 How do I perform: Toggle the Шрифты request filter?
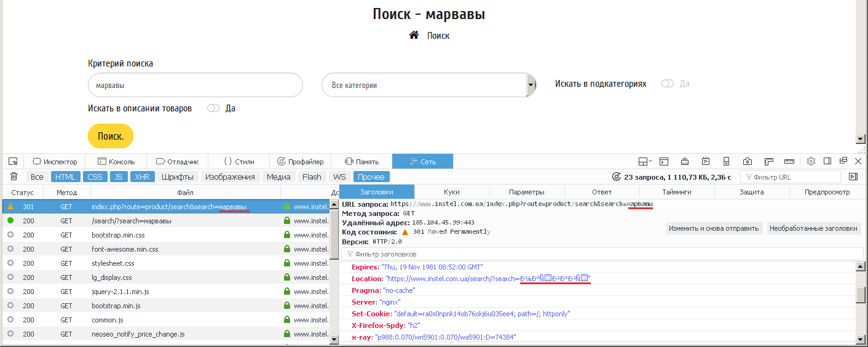[178, 177]
